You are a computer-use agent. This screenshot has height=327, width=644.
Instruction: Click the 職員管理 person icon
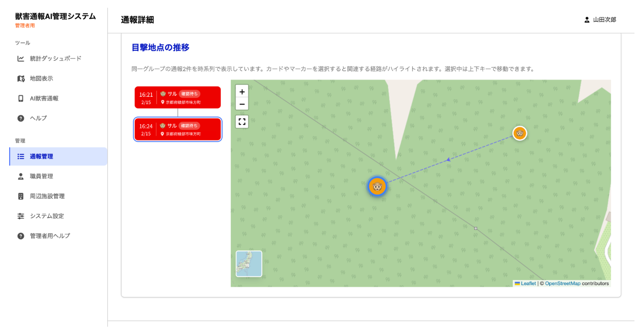coord(20,176)
